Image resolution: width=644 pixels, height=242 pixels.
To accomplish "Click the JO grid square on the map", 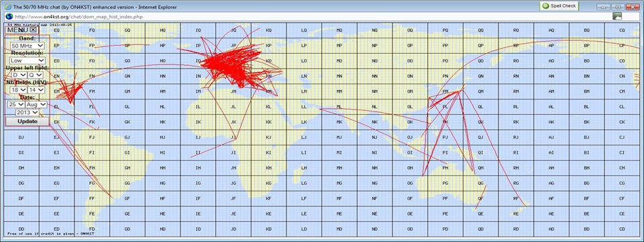I will pyautogui.click(x=233, y=61).
